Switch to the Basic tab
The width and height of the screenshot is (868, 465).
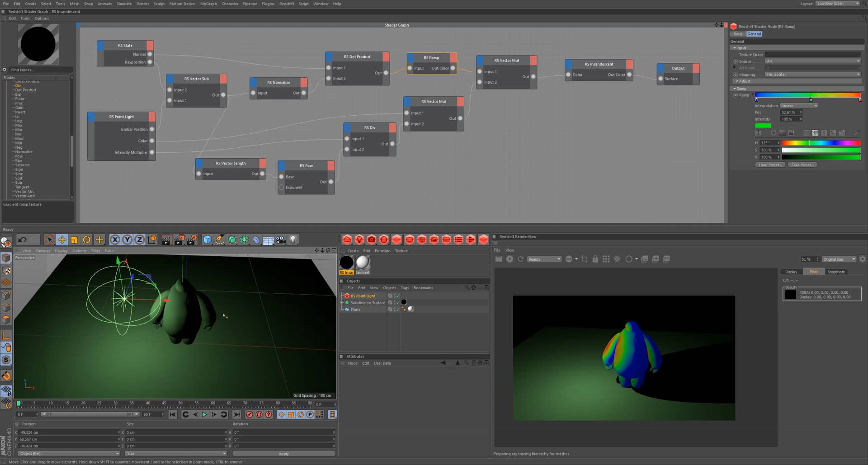pos(738,34)
